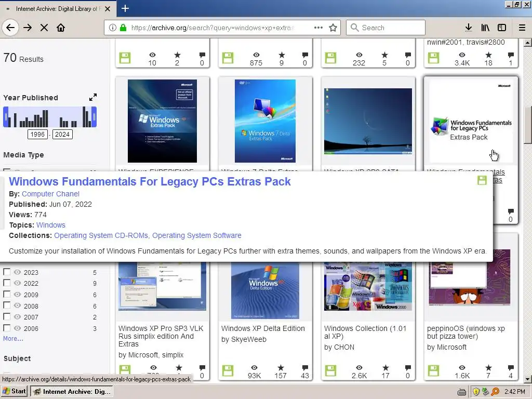Adjust right handle of year range slider
The height and width of the screenshot is (399, 532).
coord(95,117)
